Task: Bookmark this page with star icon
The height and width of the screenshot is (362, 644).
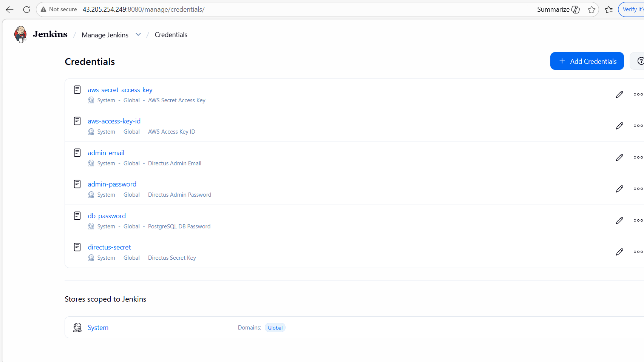Action: 591,9
